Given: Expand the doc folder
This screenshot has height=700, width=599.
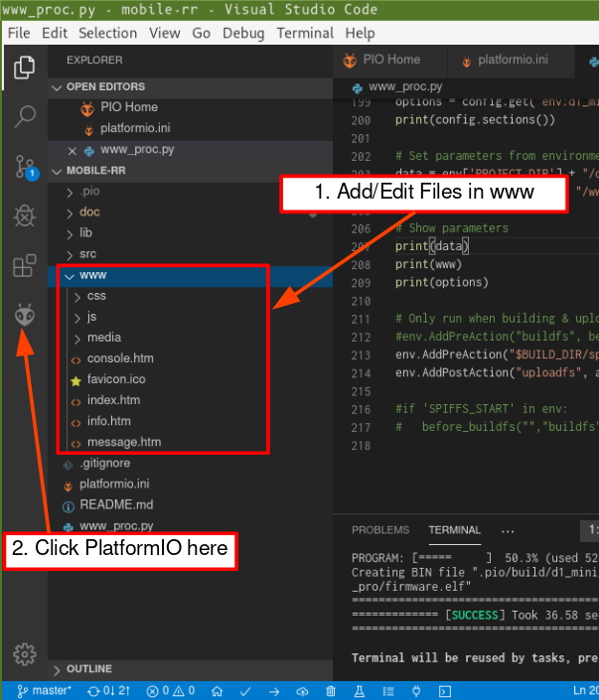Looking at the screenshot, I should click(190, 212).
